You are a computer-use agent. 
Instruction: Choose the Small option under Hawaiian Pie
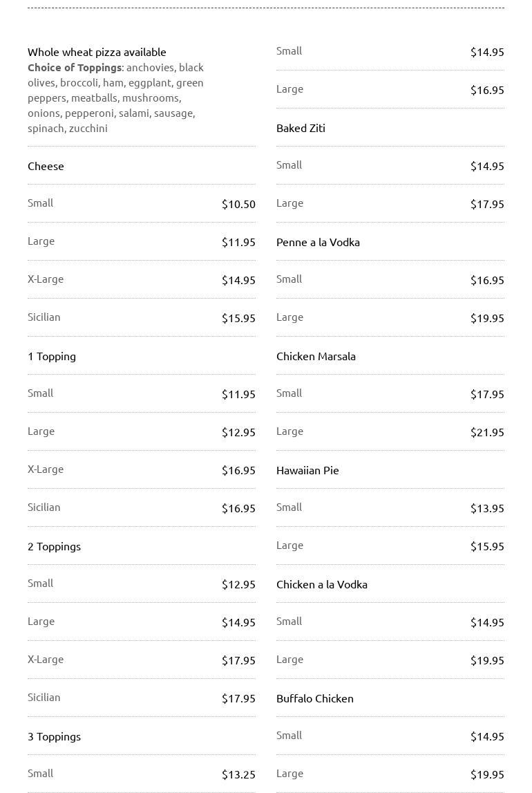coord(289,507)
